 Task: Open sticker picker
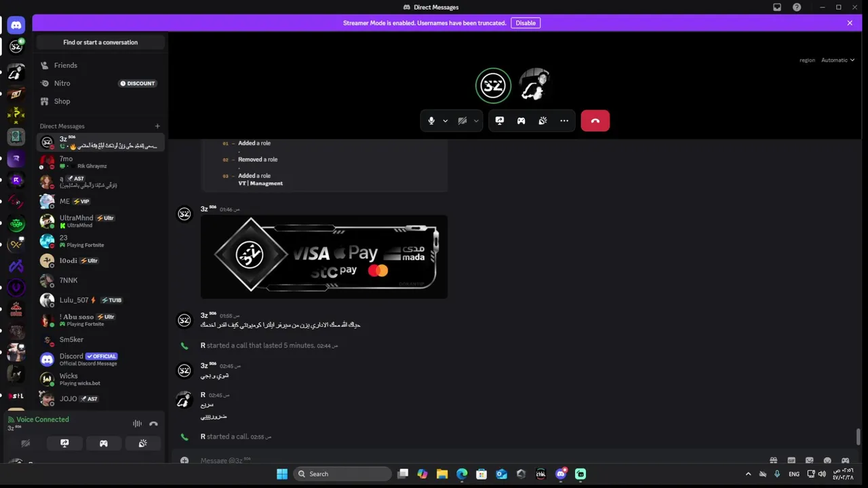point(809,461)
